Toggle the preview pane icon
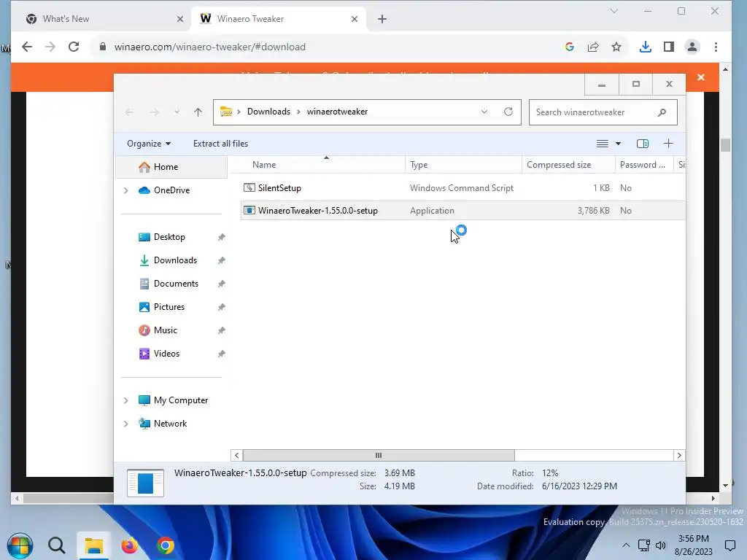 pos(643,144)
